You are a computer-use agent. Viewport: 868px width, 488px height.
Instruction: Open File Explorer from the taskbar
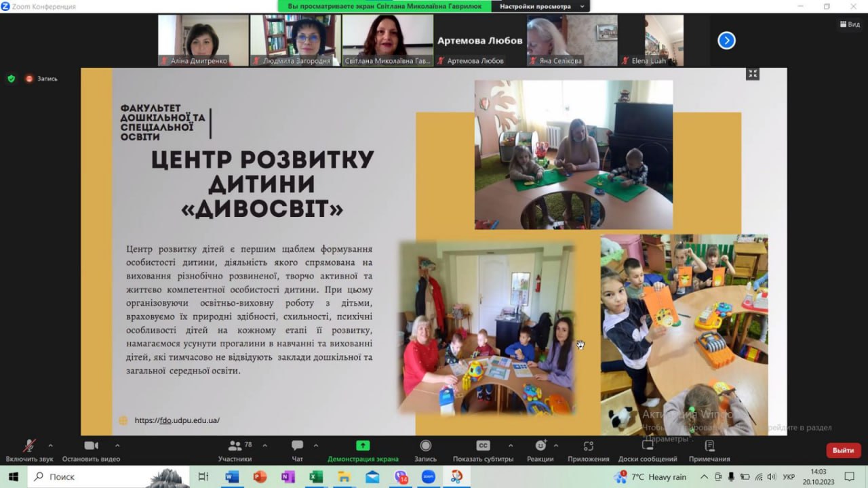pyautogui.click(x=344, y=477)
